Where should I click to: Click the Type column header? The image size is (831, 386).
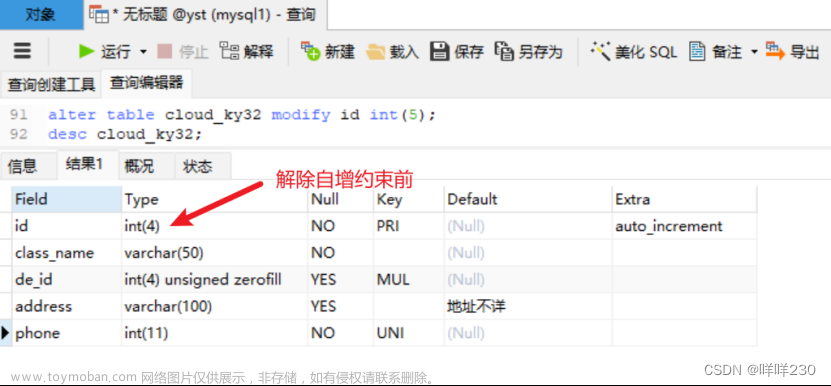point(215,199)
